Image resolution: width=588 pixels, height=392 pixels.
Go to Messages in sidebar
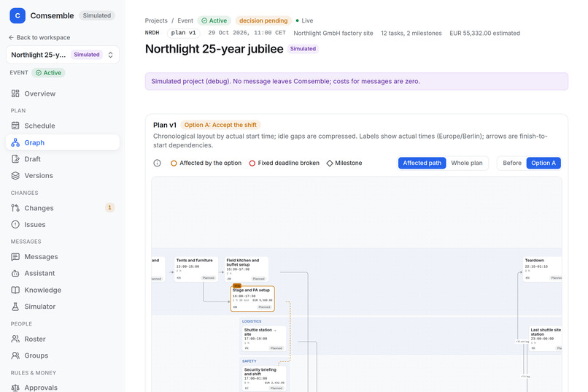63,256
